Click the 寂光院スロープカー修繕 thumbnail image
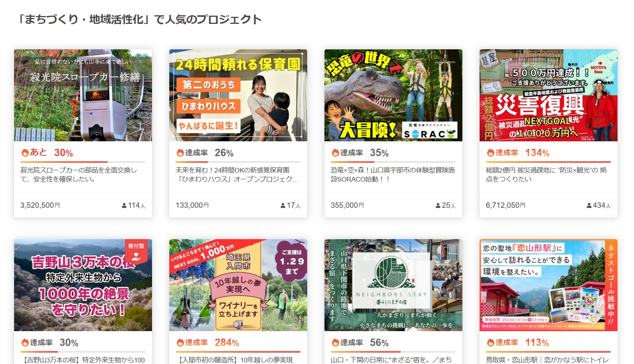634x364 pixels. (x=83, y=95)
